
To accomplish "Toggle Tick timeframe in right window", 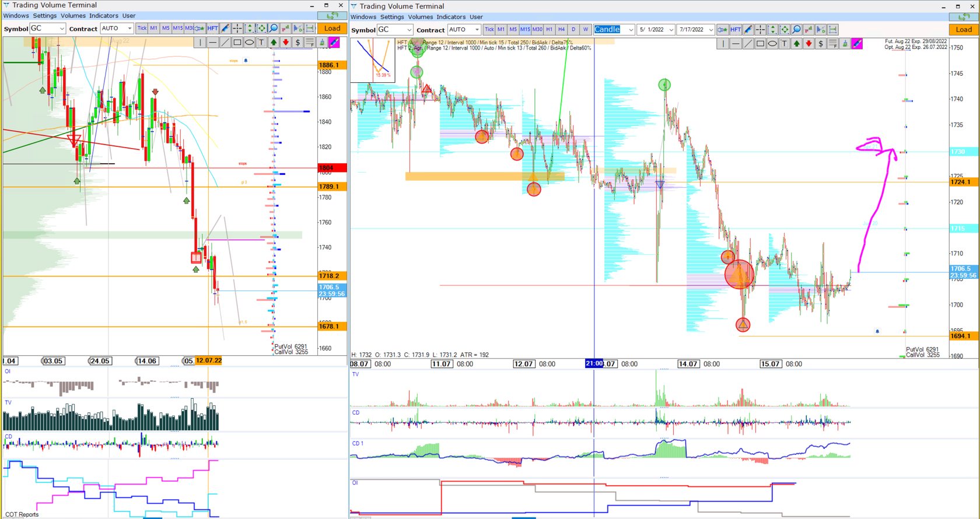I will click(489, 29).
